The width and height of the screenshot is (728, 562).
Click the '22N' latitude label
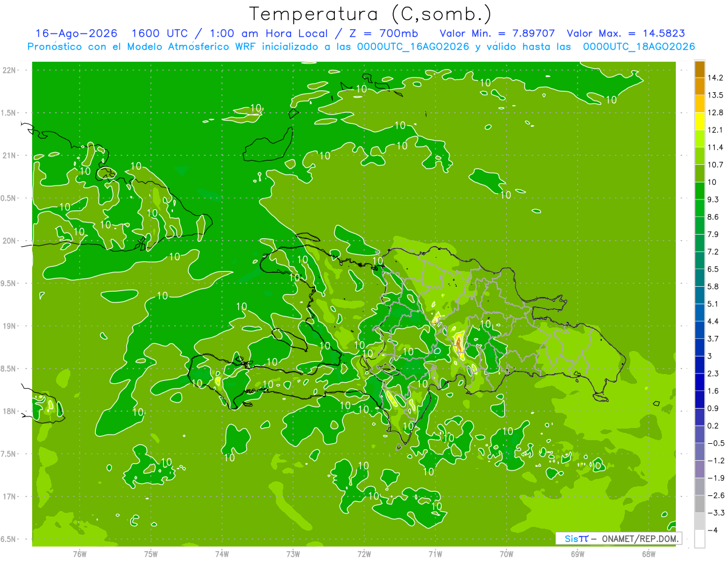[10, 70]
